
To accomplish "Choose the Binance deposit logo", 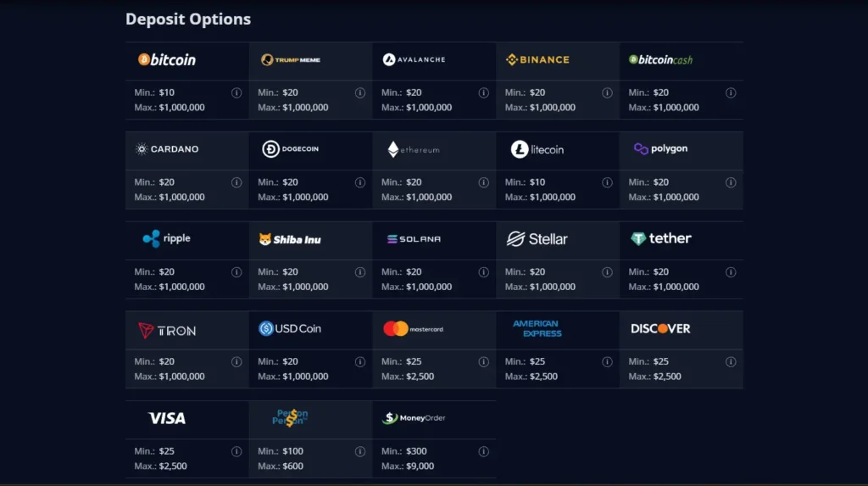I will pos(537,59).
